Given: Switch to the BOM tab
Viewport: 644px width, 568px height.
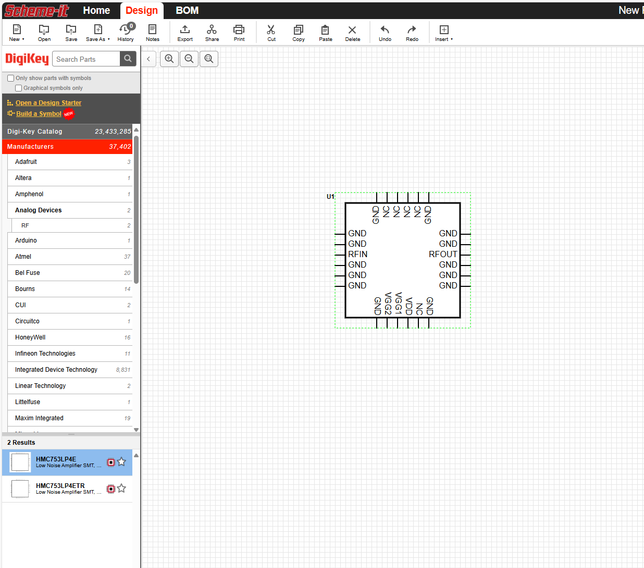Looking at the screenshot, I should 187,10.
